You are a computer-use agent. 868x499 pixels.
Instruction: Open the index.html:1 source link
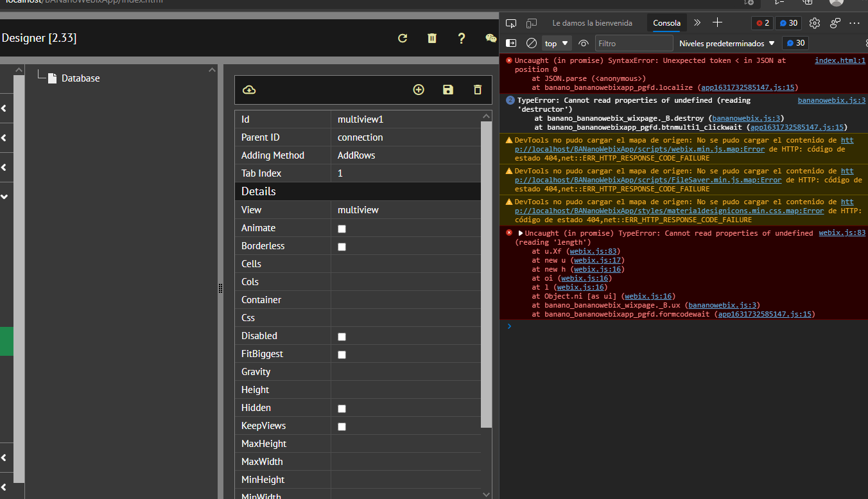(840, 60)
